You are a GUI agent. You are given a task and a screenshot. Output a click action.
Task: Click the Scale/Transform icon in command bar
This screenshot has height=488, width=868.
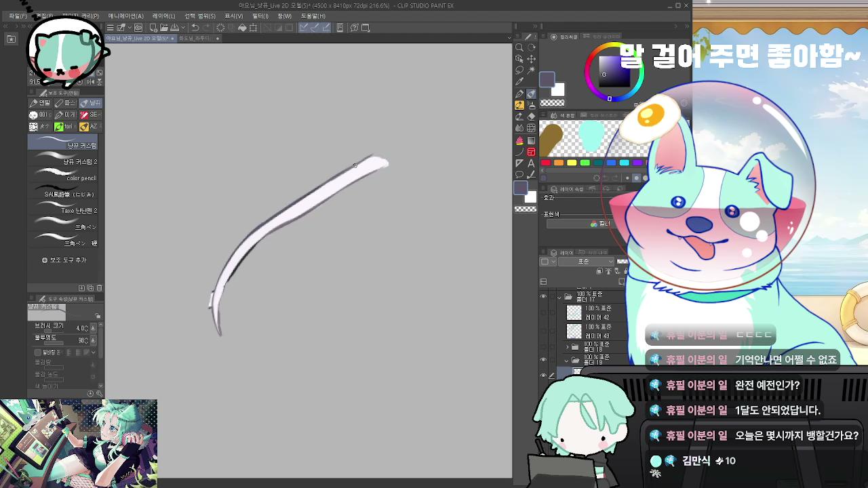tap(253, 28)
